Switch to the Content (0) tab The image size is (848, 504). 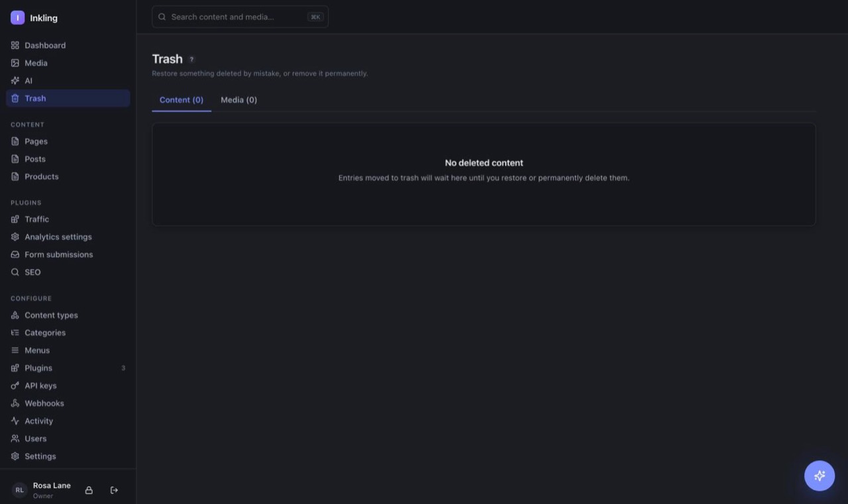tap(182, 100)
